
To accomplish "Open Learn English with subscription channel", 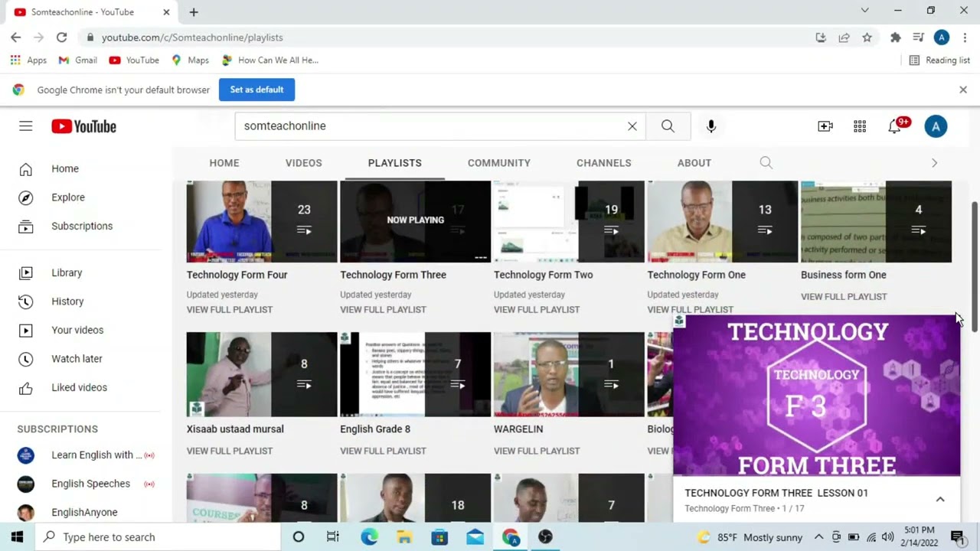I will pyautogui.click(x=86, y=455).
